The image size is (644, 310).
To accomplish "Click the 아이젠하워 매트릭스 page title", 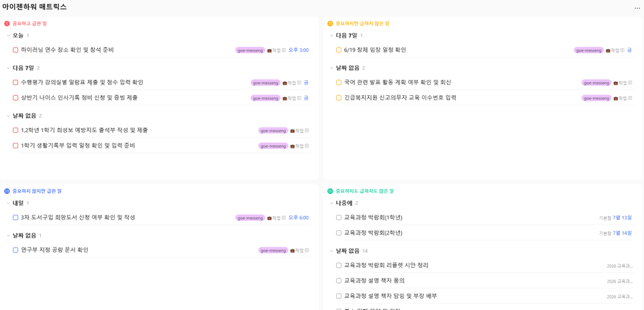I will tap(34, 7).
